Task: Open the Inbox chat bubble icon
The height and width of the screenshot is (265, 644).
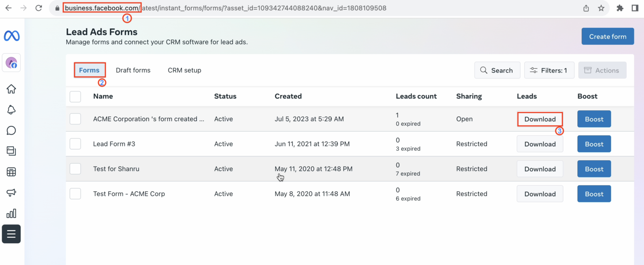Action: pyautogui.click(x=11, y=130)
